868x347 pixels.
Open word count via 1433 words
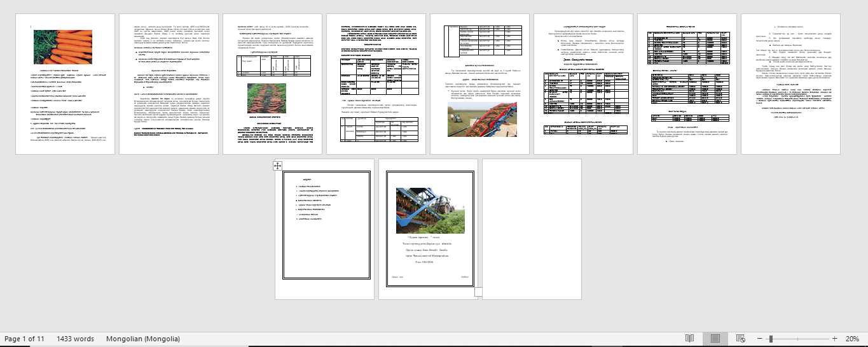point(75,339)
